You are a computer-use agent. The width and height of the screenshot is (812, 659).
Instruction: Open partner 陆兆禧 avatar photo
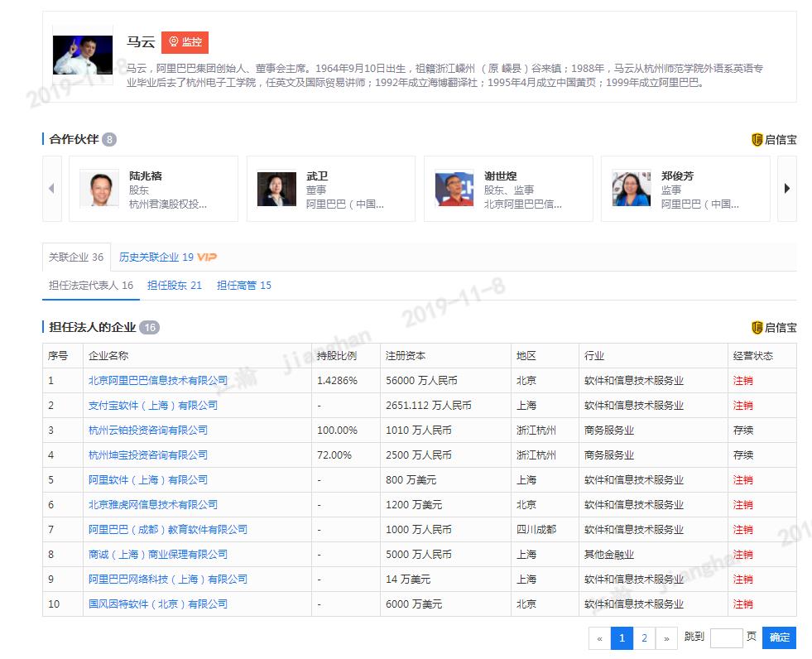tap(99, 189)
